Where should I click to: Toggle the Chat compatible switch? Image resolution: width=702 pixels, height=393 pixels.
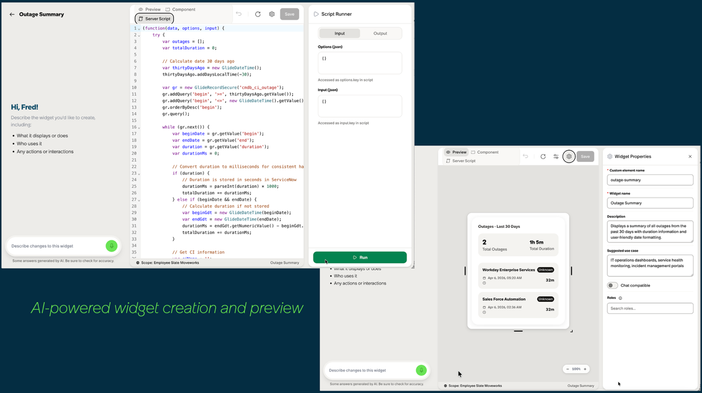tap(612, 286)
